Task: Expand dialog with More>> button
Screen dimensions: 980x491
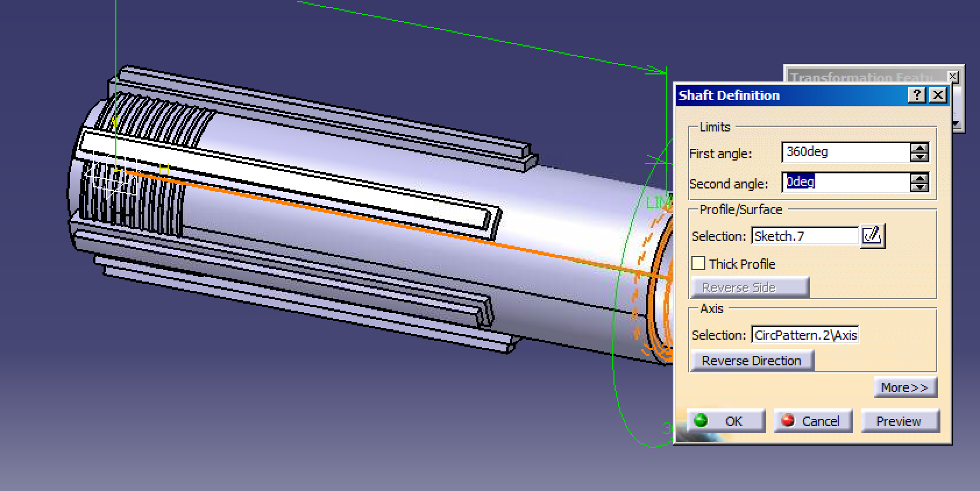Action: click(905, 387)
